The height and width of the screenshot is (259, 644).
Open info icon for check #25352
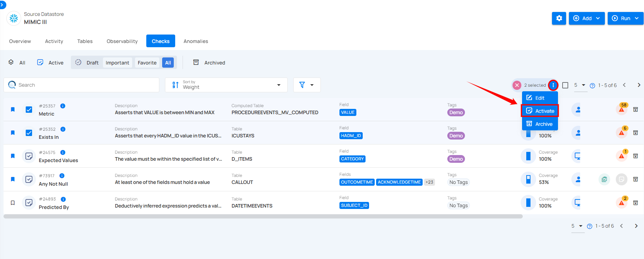[x=63, y=129]
